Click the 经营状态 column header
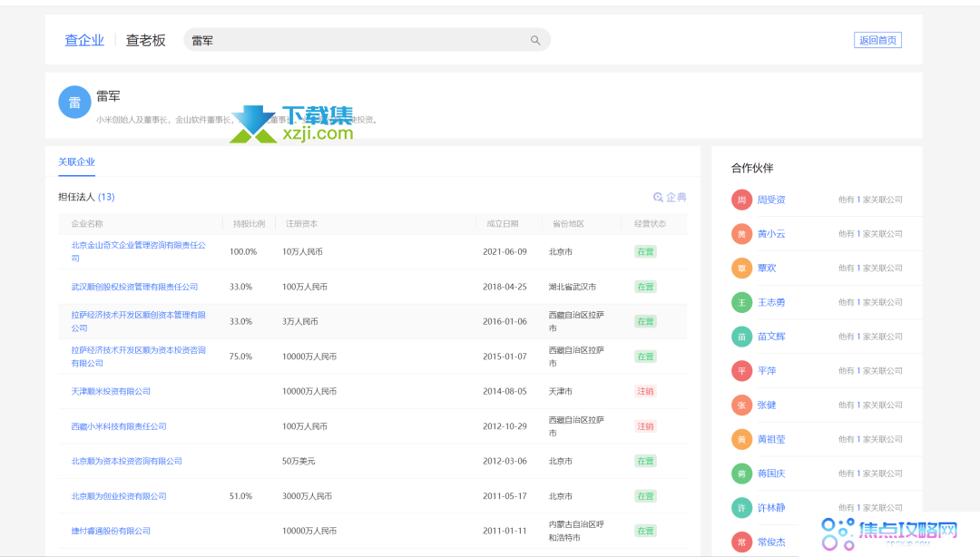 (650, 224)
